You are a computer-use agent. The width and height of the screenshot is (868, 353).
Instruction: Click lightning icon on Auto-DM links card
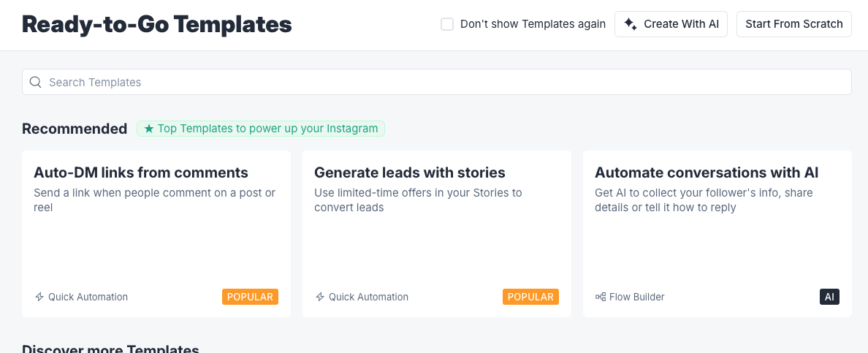point(39,297)
